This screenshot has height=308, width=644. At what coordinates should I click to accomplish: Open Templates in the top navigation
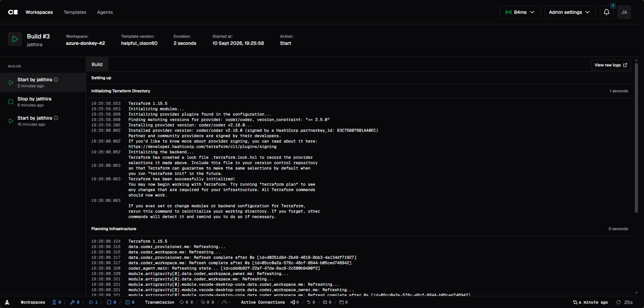[75, 12]
